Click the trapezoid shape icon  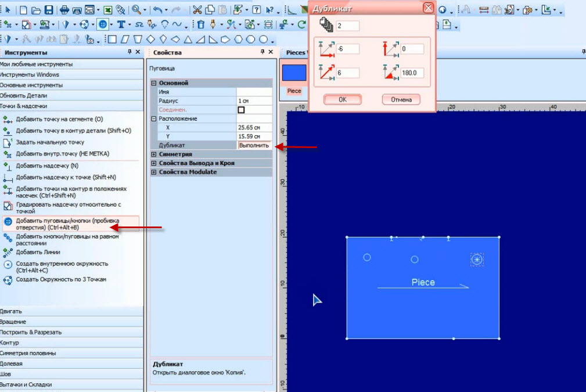138,39
